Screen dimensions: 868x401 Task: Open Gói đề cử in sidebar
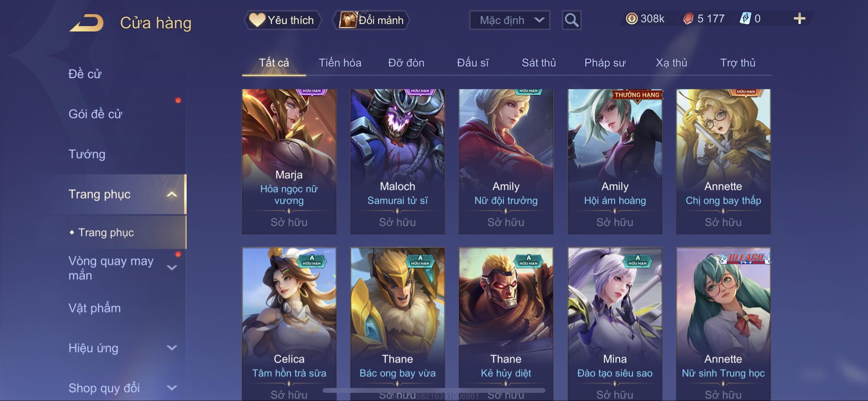tap(95, 114)
